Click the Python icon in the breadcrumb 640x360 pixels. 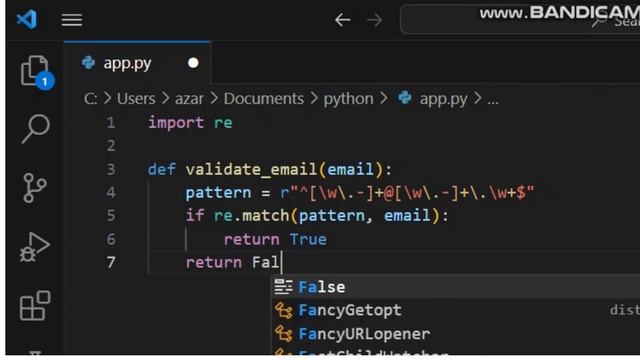click(x=404, y=98)
